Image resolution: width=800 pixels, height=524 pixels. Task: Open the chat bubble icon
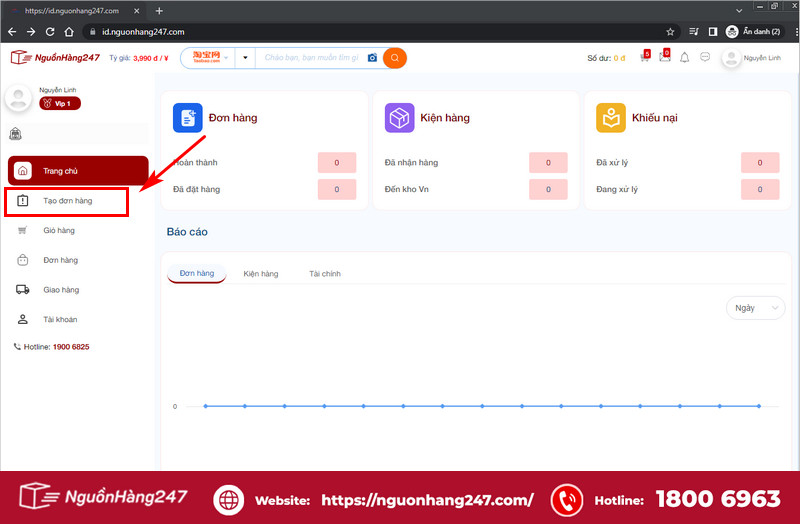(x=705, y=57)
